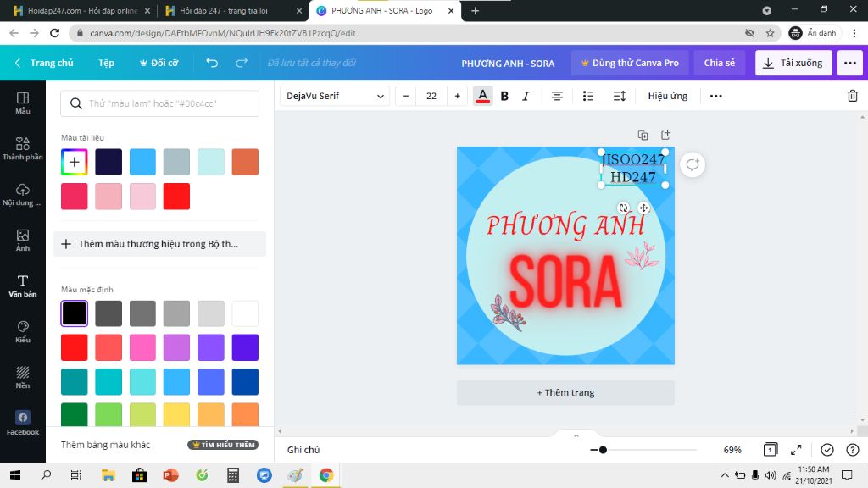Toggle italic formatting
868x488 pixels.
(526, 96)
